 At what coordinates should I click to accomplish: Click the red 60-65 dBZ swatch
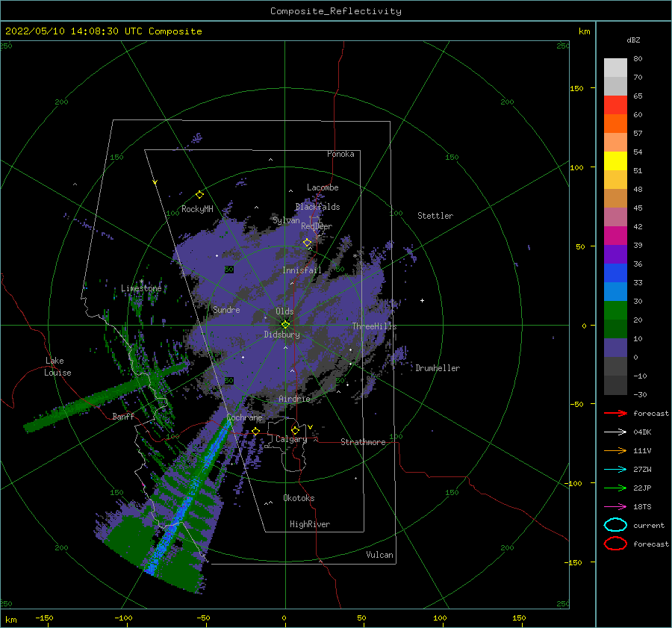pos(615,105)
